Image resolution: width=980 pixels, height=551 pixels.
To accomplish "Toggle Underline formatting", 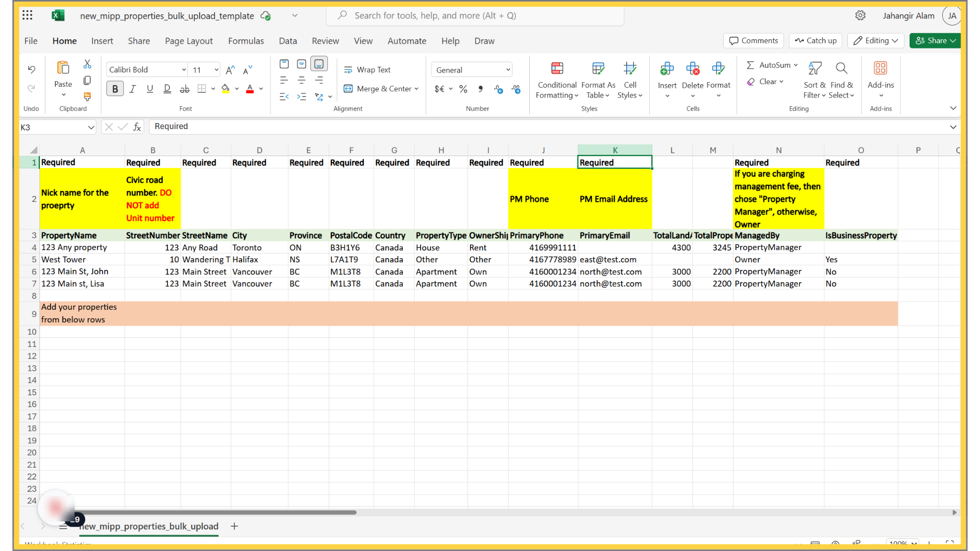I will [x=150, y=89].
